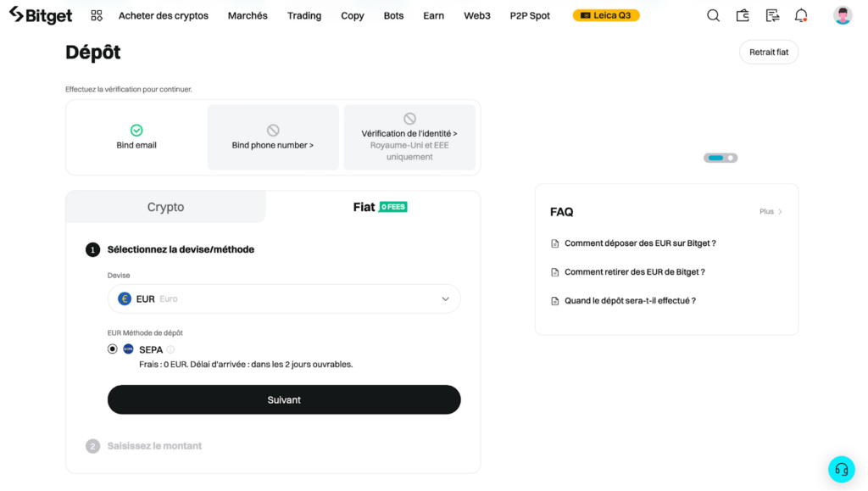The width and height of the screenshot is (868, 491).
Task: Click the Leica Q3 badge
Action: pyautogui.click(x=605, y=14)
